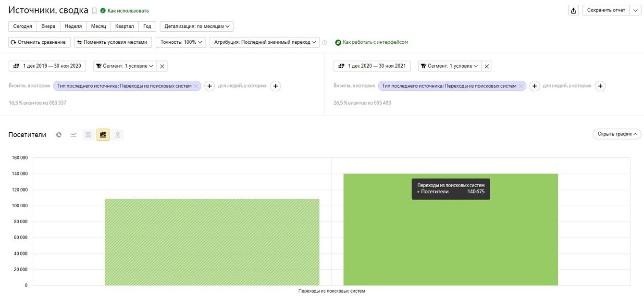Add visit condition plus in left segment

[x=210, y=86]
